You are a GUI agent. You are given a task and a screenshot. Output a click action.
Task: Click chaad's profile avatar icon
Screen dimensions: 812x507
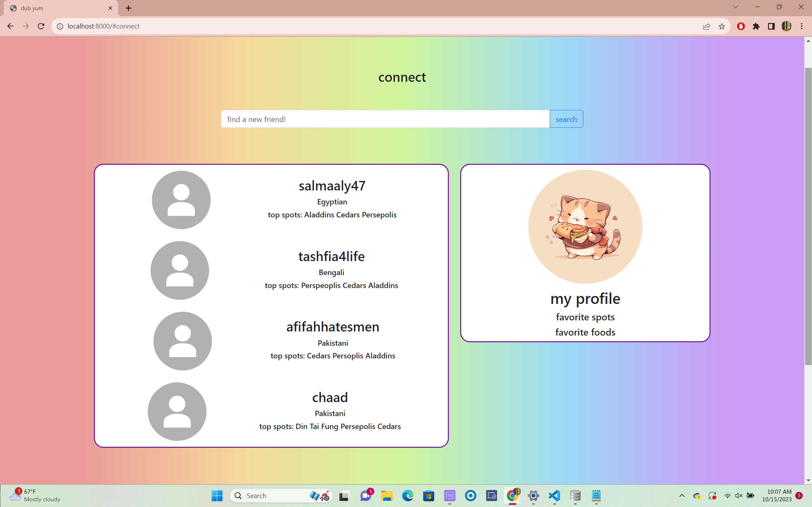tap(177, 411)
